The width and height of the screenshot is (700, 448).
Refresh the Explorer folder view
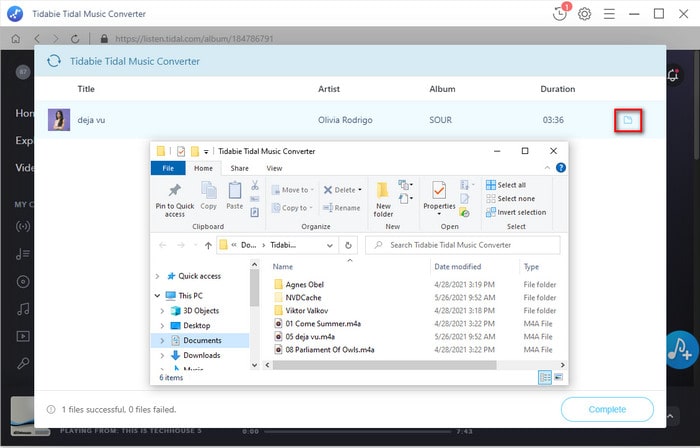point(348,245)
